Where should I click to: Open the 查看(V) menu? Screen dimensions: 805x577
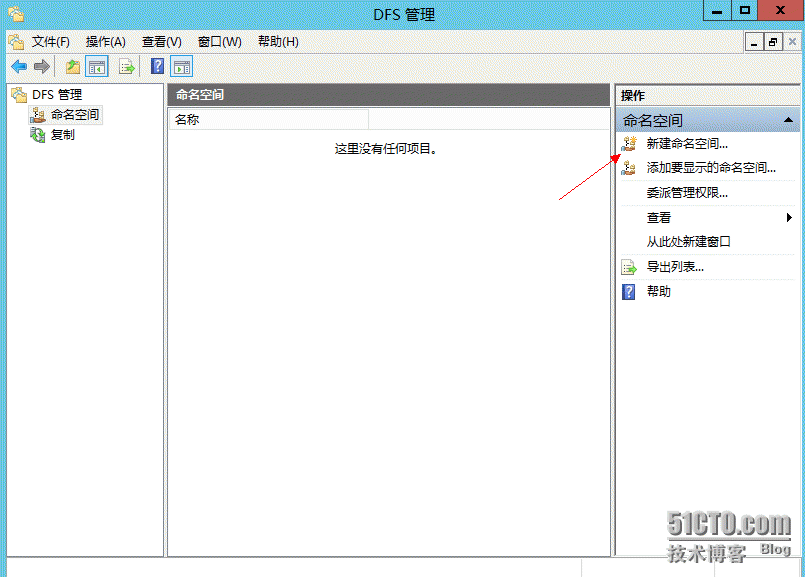[161, 42]
